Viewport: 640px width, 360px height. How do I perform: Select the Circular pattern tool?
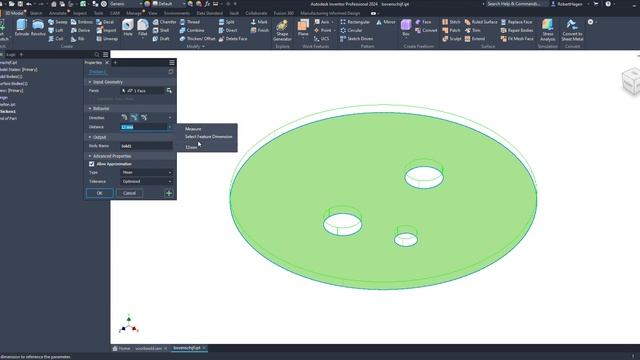351,30
